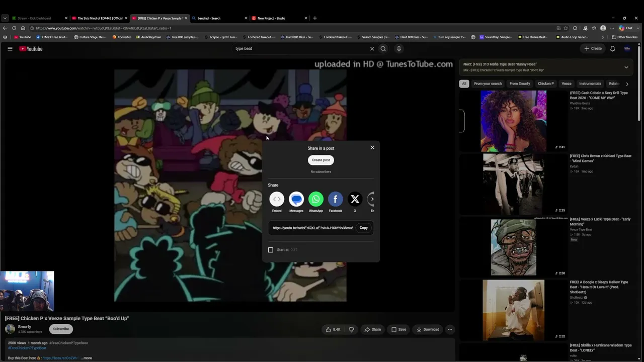Viewport: 644px width, 362px height.
Task: Go to the browser home page
Action: [x=23, y=28]
